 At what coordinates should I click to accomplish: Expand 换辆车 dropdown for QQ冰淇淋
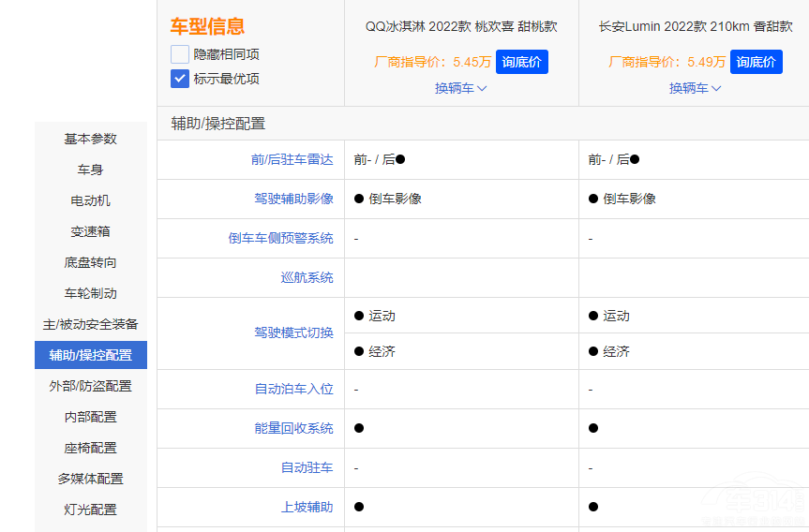point(460,88)
